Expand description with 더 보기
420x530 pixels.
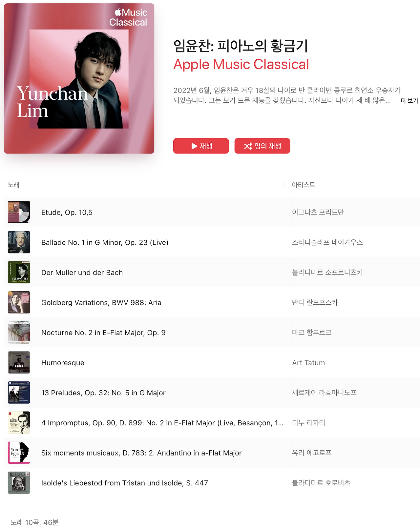click(409, 101)
